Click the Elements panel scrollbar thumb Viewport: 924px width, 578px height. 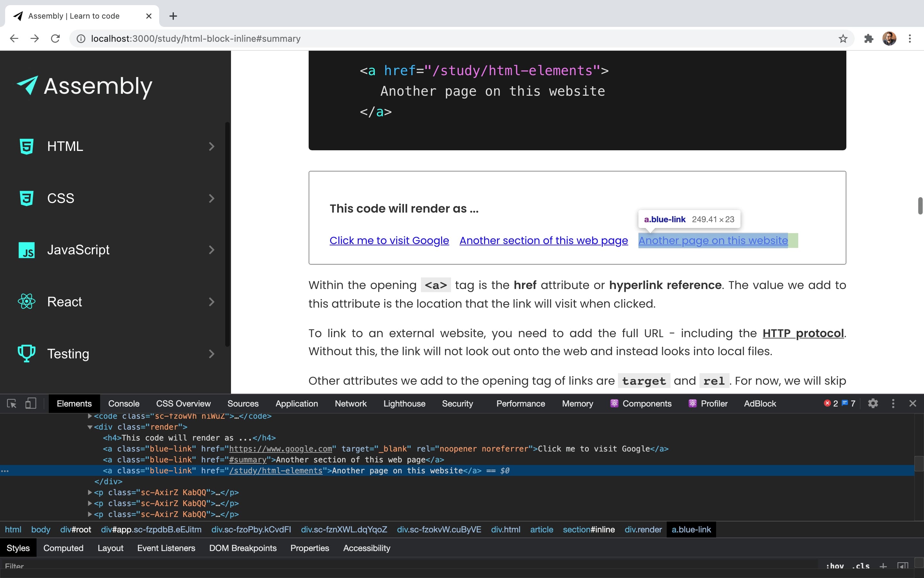click(x=919, y=464)
